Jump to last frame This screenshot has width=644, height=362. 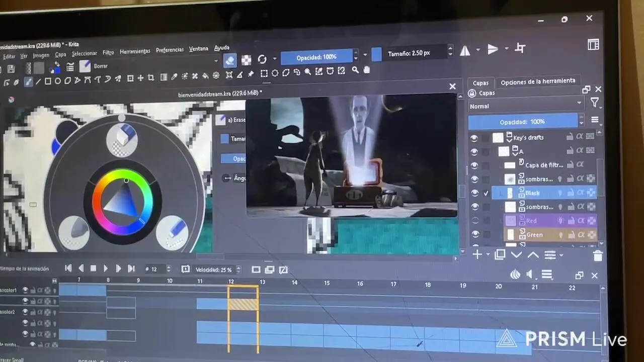(x=131, y=268)
